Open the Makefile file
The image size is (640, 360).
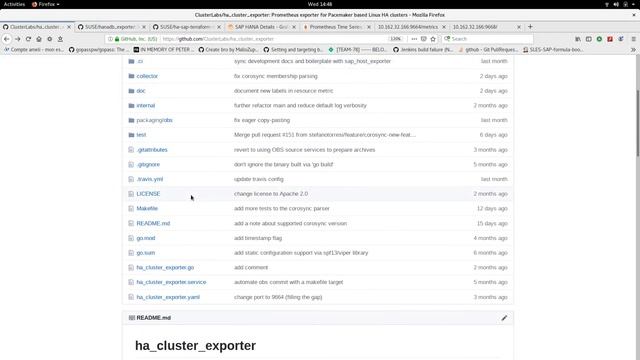coord(147,209)
